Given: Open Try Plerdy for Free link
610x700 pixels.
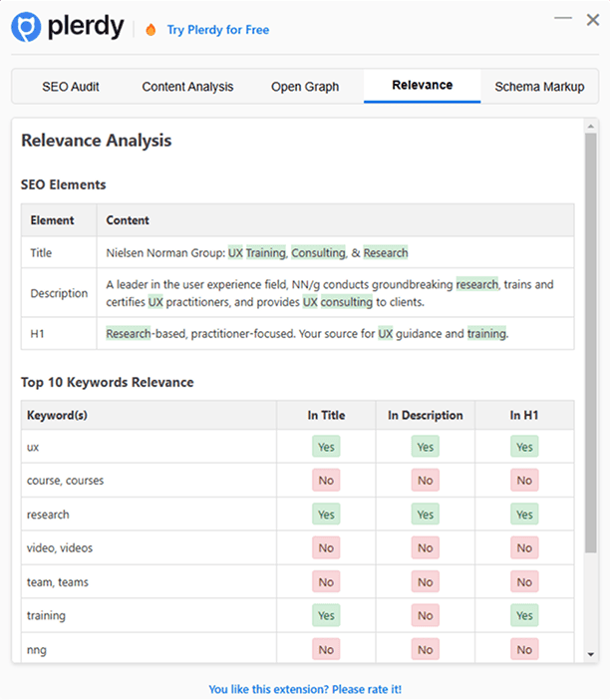Looking at the screenshot, I should click(218, 30).
